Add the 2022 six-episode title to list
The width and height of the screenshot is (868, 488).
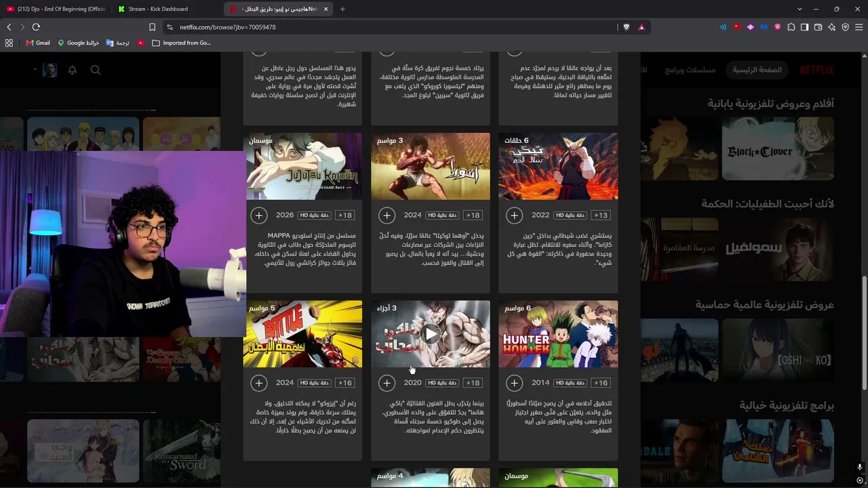click(514, 216)
